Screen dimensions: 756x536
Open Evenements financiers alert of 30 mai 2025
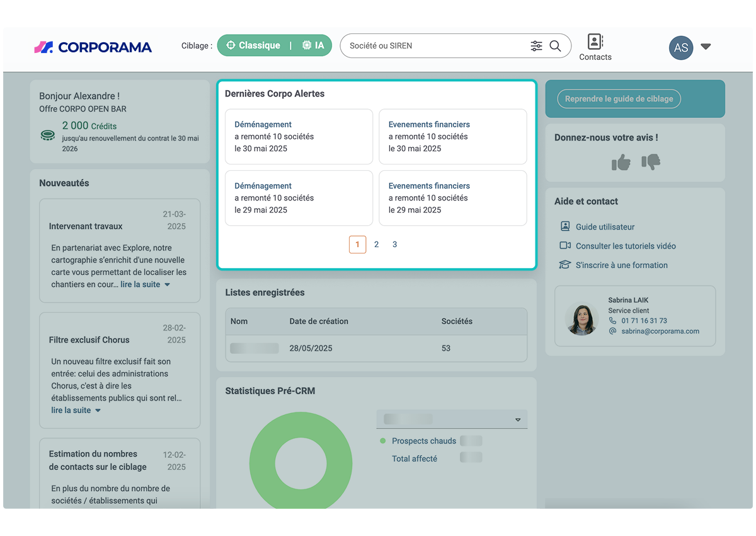[453, 137]
